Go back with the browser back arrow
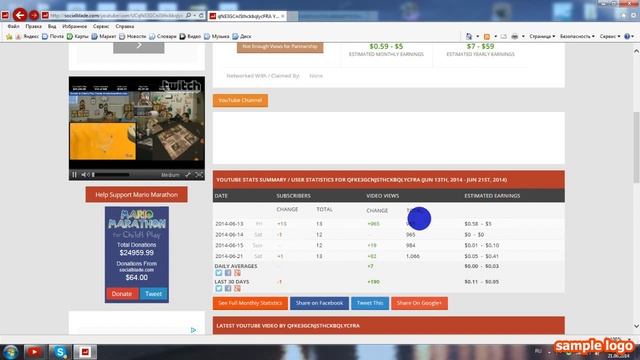This screenshot has width=640, height=360. click(x=20, y=16)
